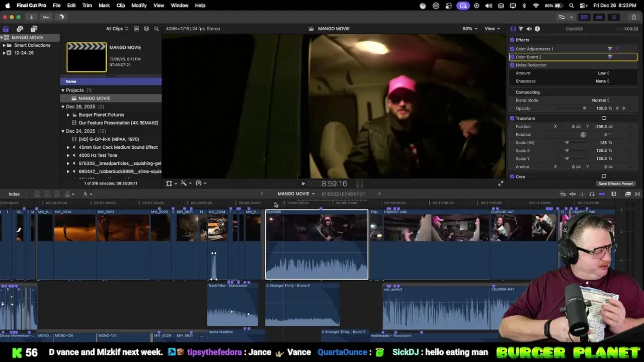The image size is (644, 362).
Task: Adjust the Scale (All) slider
Action: [567, 142]
